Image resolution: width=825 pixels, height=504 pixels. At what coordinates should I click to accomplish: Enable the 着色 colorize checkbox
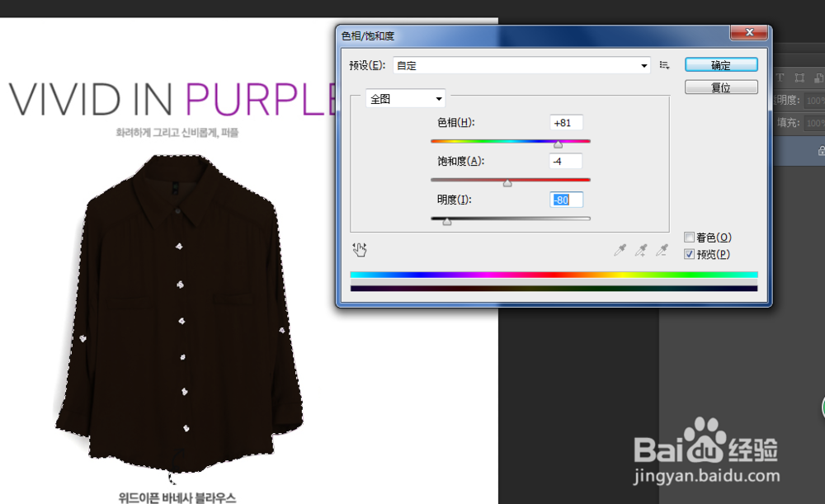click(689, 237)
